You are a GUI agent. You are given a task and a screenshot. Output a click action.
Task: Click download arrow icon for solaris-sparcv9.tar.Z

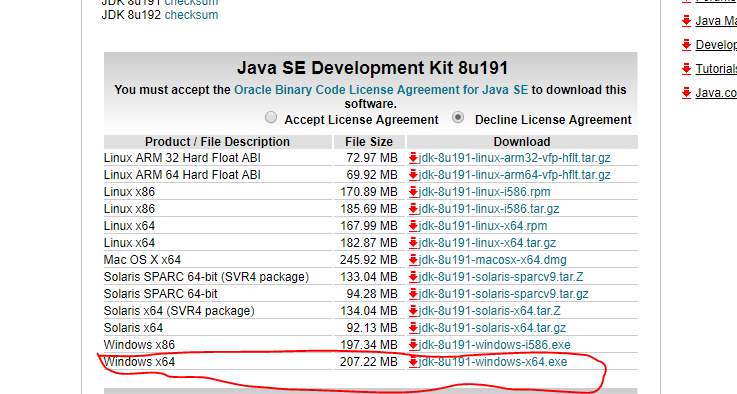click(413, 276)
